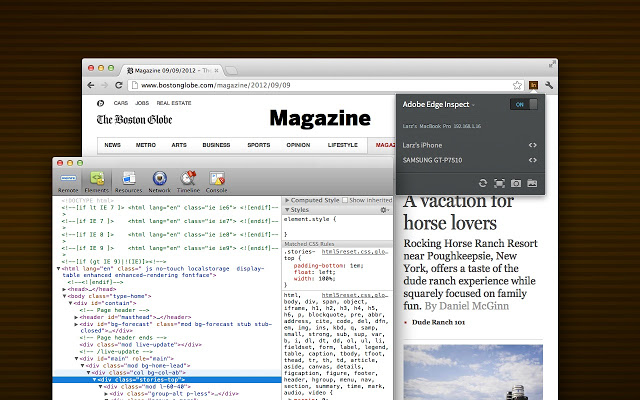Select the Elements panel icon
Viewport: 640px width, 400px height.
click(97, 182)
